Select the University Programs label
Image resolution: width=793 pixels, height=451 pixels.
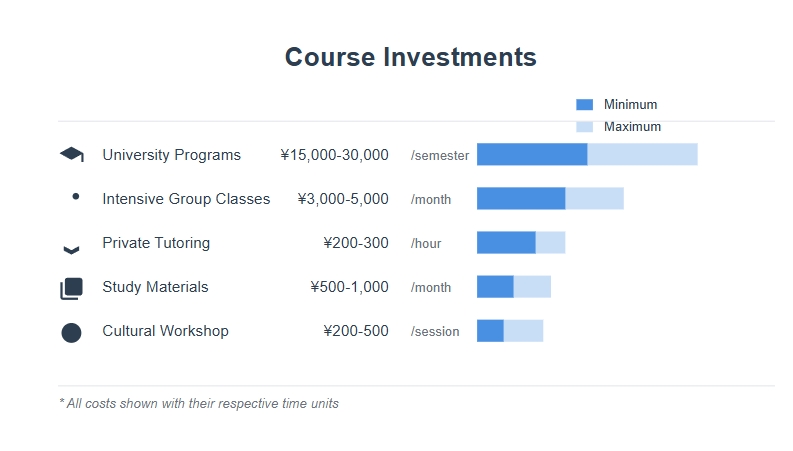coord(171,155)
